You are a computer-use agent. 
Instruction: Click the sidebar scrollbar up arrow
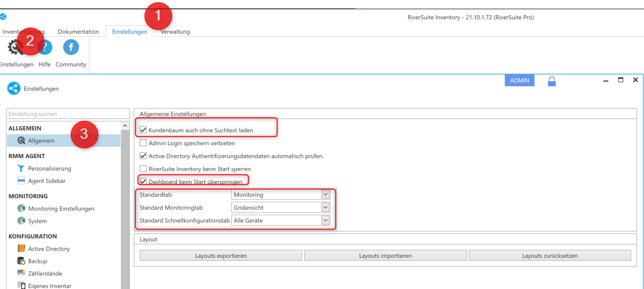click(x=125, y=125)
